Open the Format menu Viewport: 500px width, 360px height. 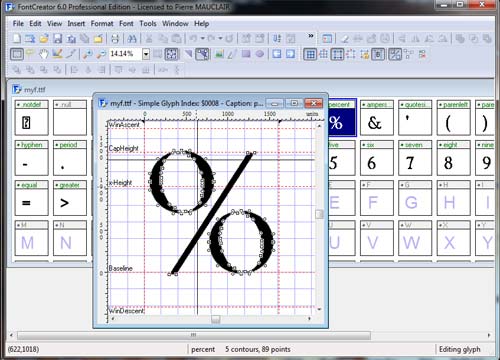[x=102, y=24]
